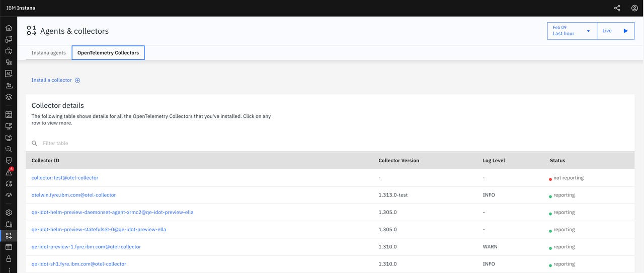Viewport: 644px width, 273px height.
Task: Open the qe-idot-helm-preview-statefulset-0 collector
Action: coord(99,229)
